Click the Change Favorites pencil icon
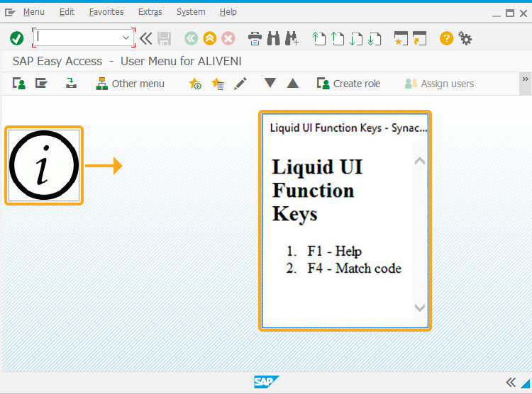 coord(240,84)
